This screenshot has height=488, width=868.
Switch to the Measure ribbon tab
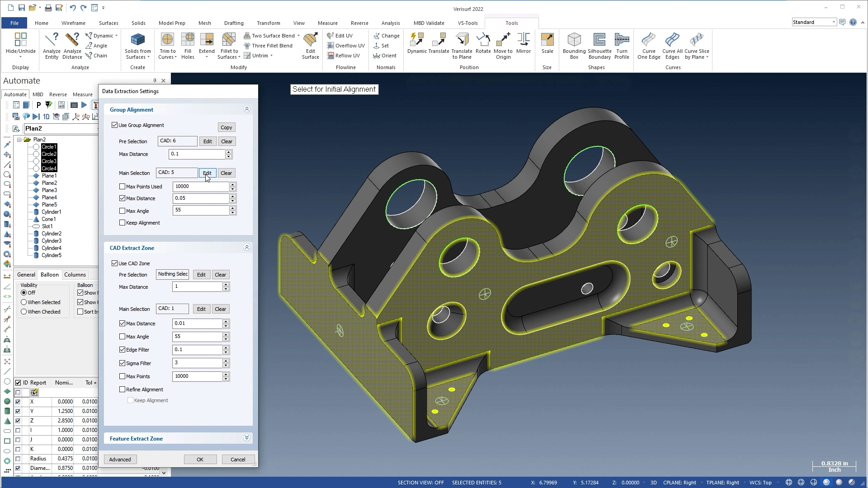point(327,23)
